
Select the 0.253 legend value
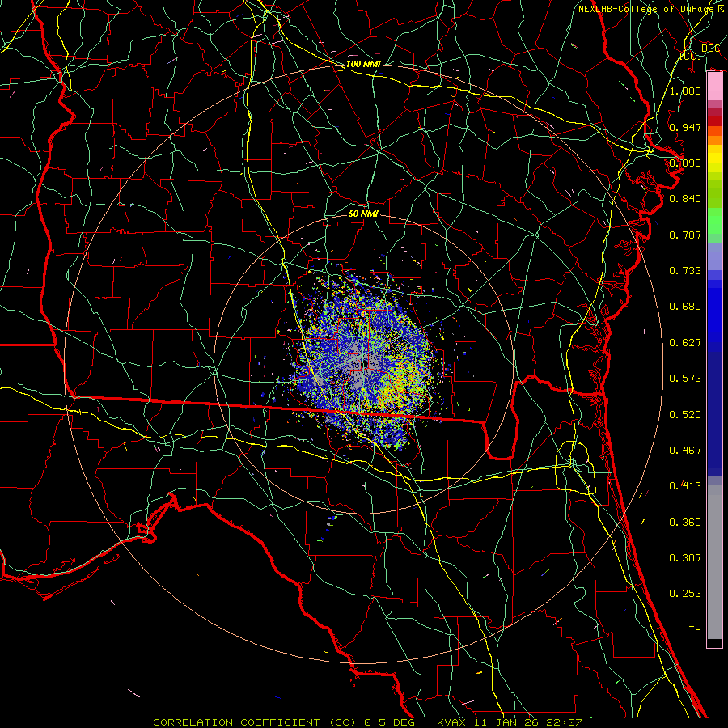click(x=685, y=594)
